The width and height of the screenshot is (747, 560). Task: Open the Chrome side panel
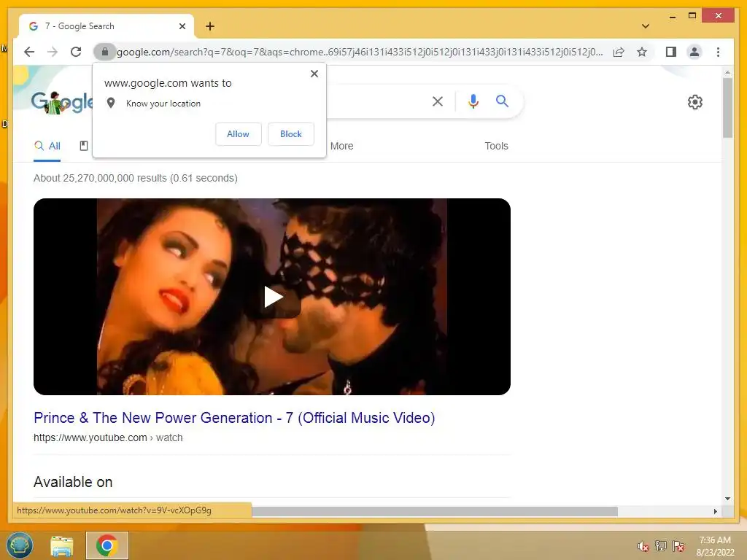tap(671, 52)
